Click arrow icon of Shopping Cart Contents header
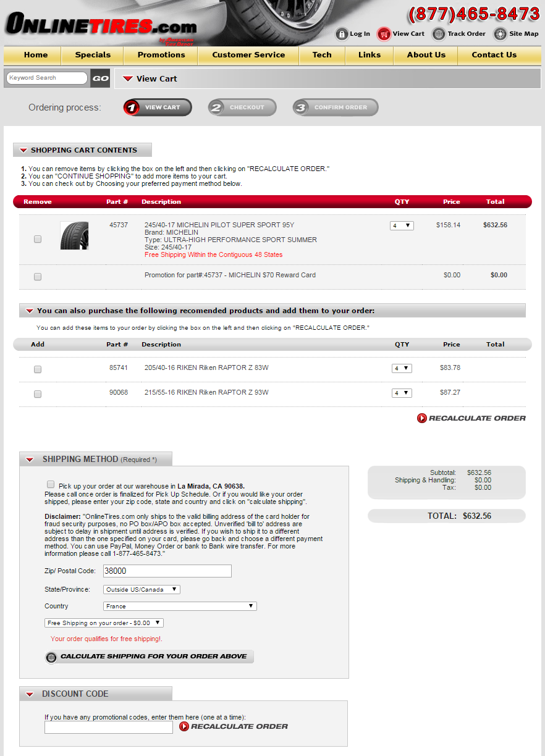545x756 pixels. 23,150
